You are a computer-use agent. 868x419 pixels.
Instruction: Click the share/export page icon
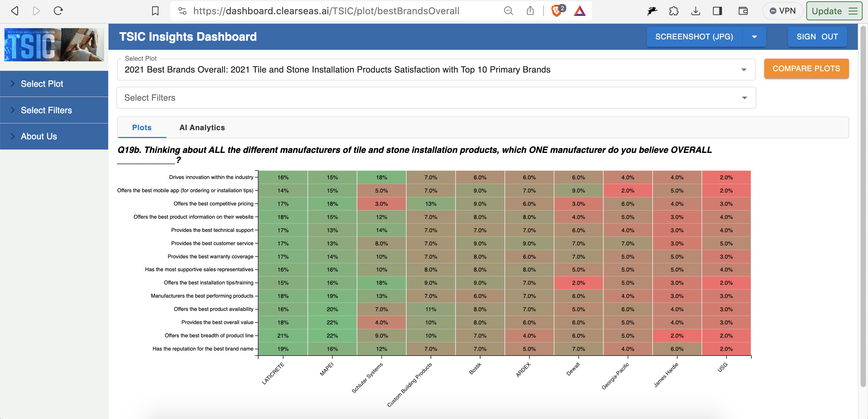530,11
